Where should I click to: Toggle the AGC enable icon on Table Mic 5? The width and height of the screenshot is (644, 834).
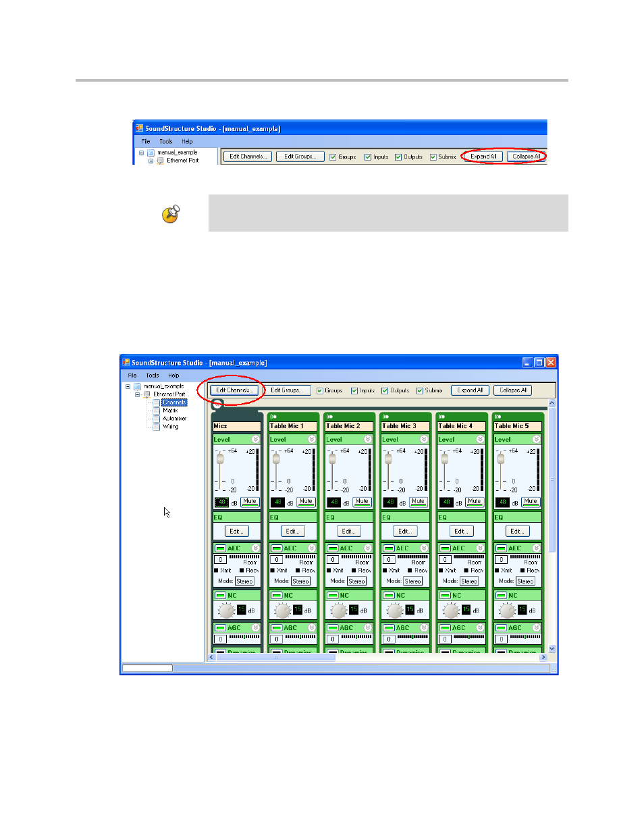502,628
